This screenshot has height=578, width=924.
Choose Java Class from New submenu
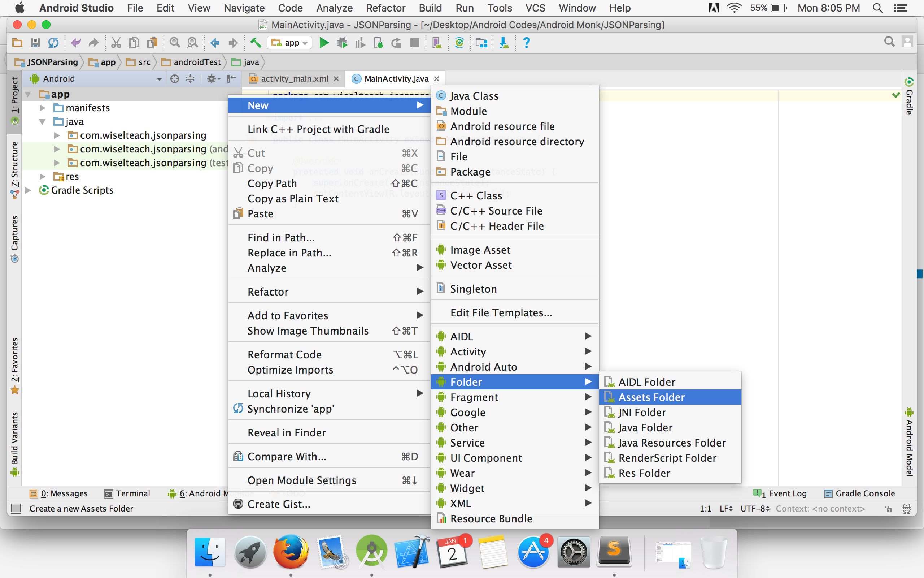515,96
